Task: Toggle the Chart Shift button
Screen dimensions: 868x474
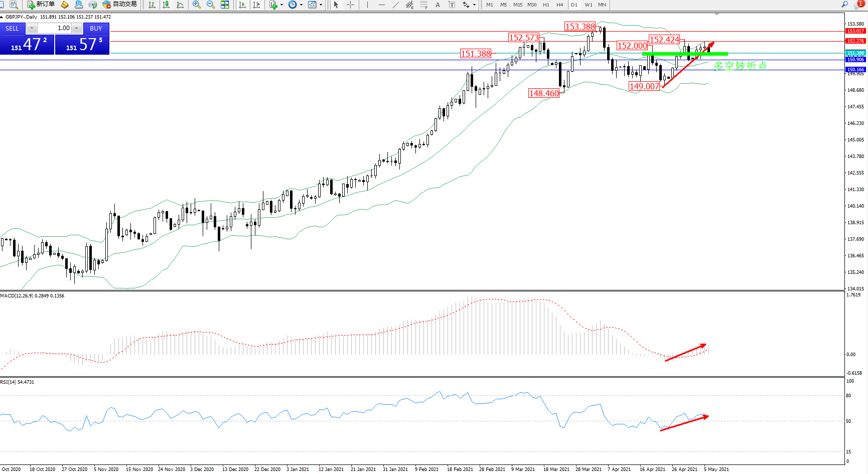Action: (x=256, y=5)
